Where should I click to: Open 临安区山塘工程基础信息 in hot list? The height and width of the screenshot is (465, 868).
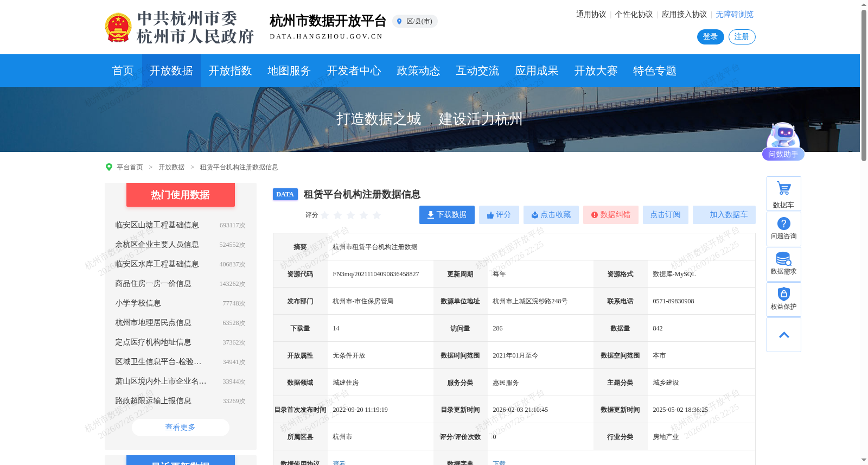pos(157,225)
